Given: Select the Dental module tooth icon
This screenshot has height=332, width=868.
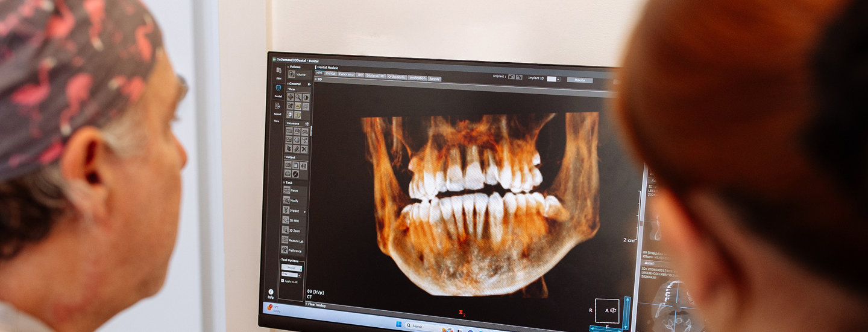Looking at the screenshot, I should 278,89.
